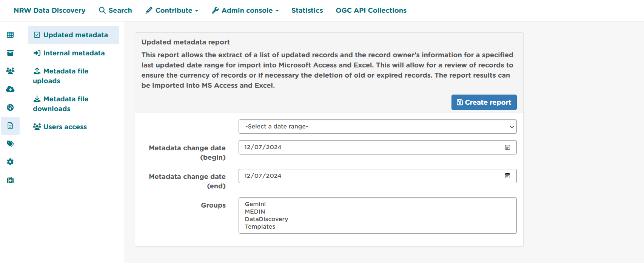Select the Metadata file downloads report
644x263 pixels.
[74, 104]
